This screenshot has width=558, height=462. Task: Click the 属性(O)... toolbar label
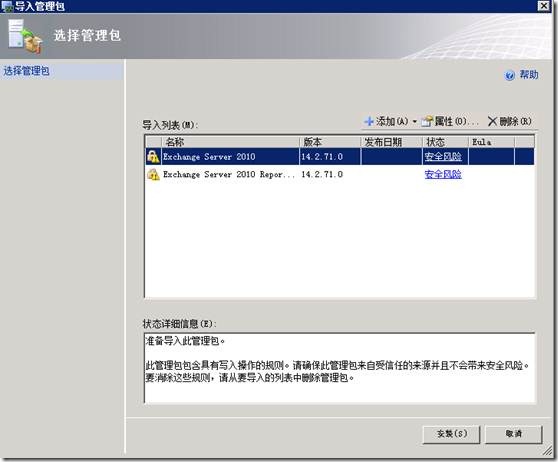pos(457,121)
